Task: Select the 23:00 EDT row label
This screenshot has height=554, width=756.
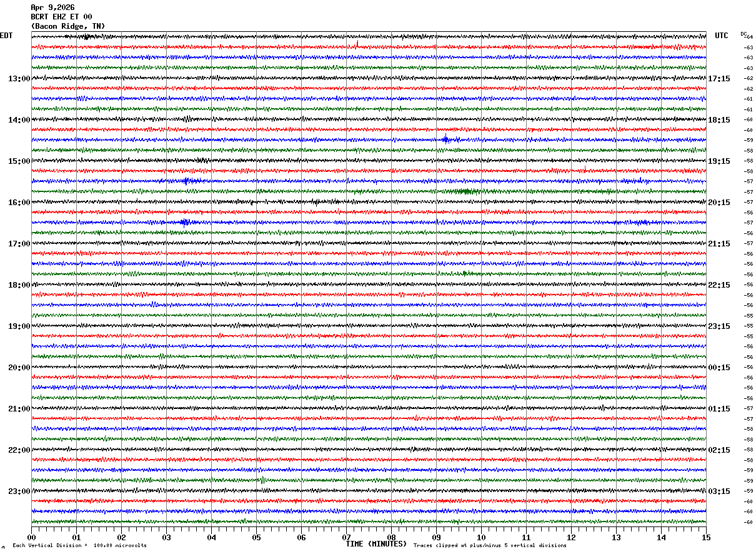Action: 19,491
